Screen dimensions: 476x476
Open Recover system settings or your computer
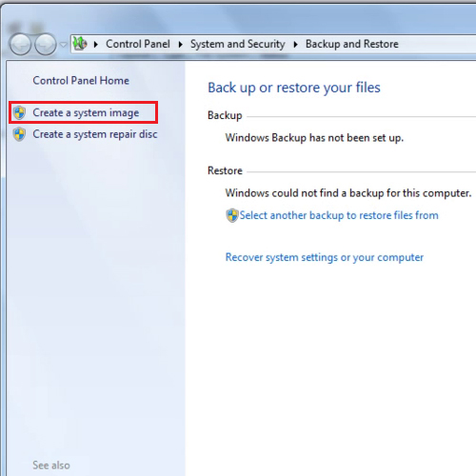[325, 257]
